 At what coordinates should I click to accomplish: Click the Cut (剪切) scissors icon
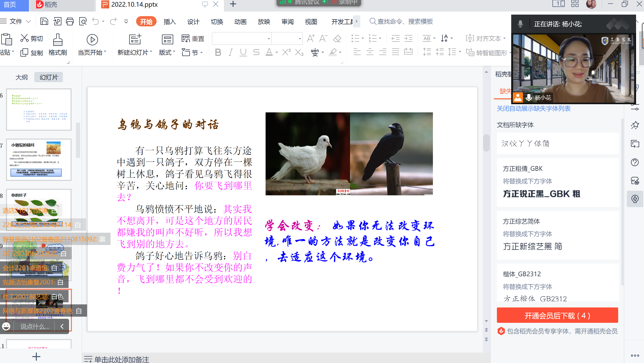(x=24, y=38)
